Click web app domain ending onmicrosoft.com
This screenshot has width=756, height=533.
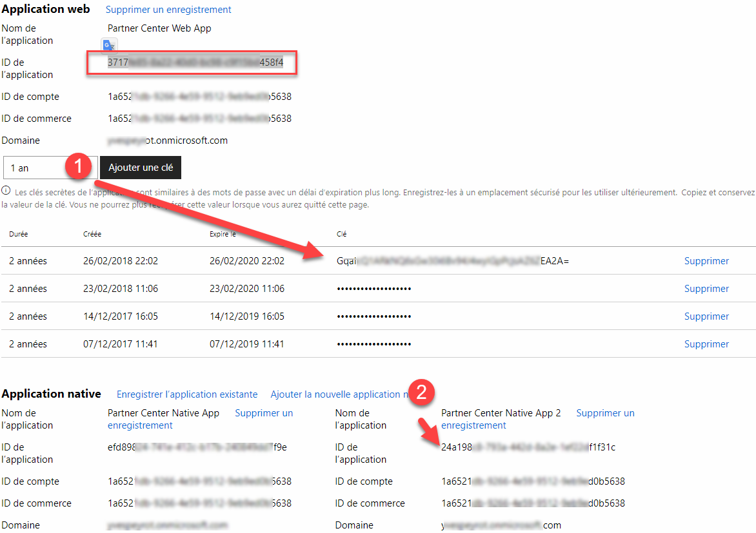(x=167, y=141)
